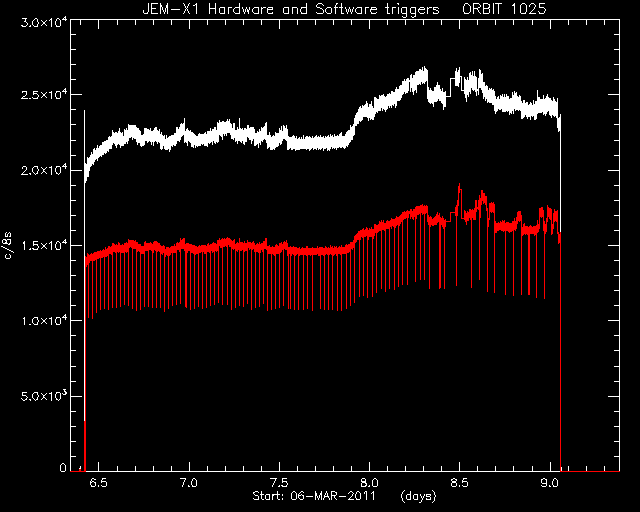Click the 7.5 x-axis tick label
640x512 pixels.
(279, 483)
